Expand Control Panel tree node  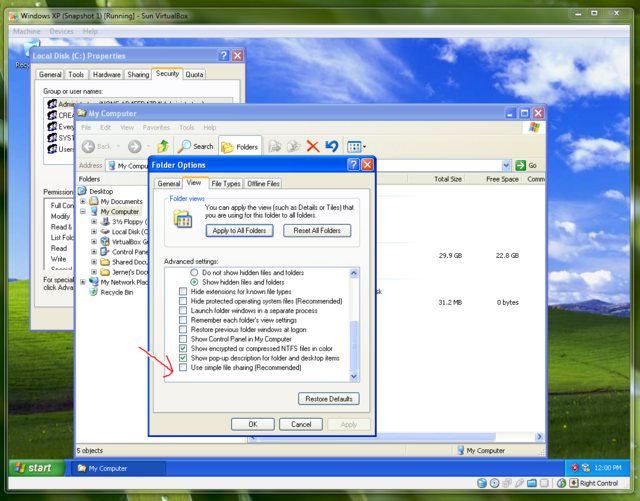pos(94,252)
